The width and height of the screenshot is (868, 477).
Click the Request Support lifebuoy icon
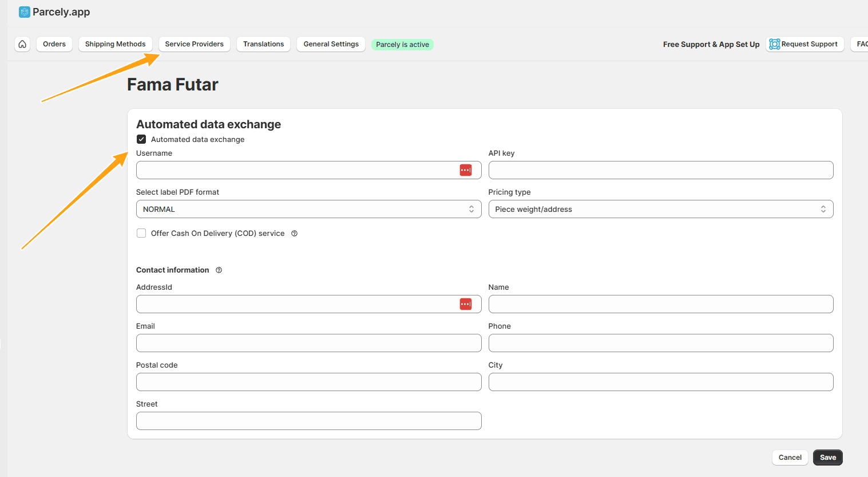tap(775, 44)
